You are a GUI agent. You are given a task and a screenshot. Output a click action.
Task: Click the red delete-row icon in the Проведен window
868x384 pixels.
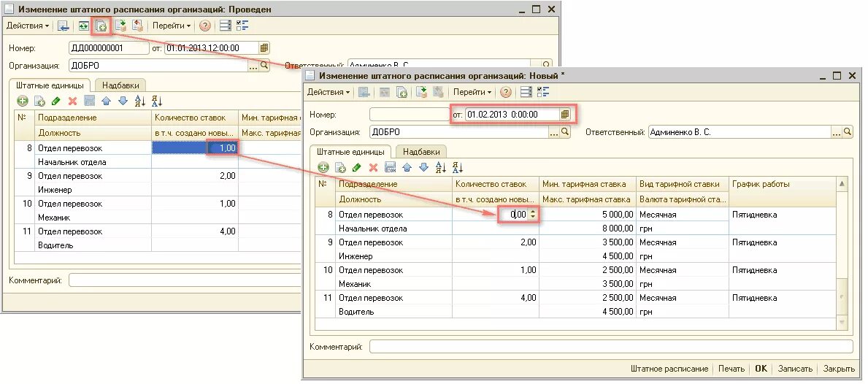pos(72,101)
